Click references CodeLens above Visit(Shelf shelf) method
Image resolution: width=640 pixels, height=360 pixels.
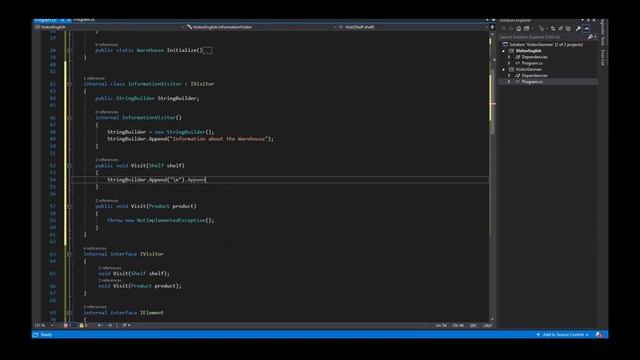tap(107, 160)
